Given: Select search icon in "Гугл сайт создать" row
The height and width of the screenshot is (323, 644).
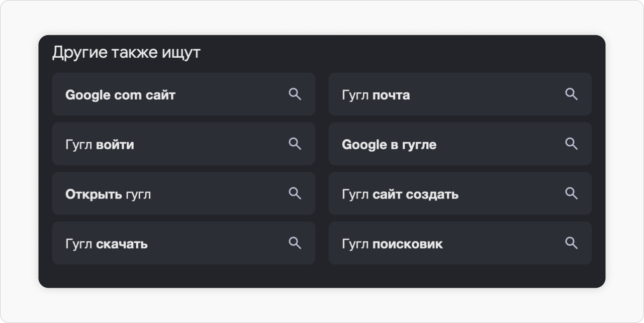Looking at the screenshot, I should tap(572, 193).
